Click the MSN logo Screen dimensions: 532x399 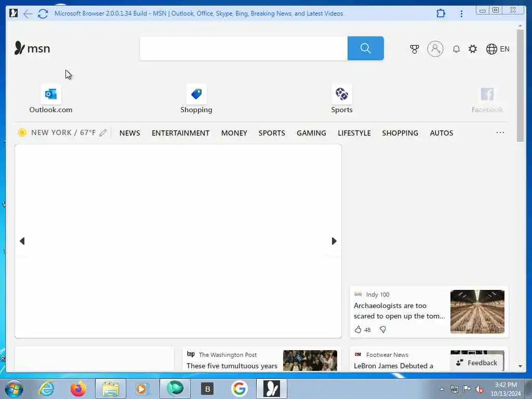point(32,48)
